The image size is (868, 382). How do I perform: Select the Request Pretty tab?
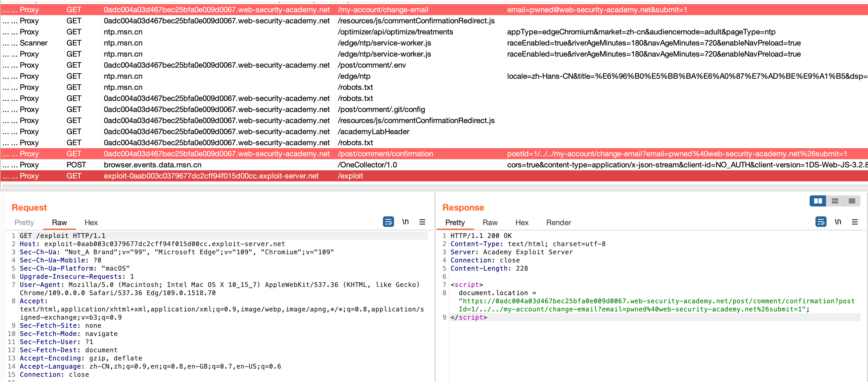click(24, 222)
